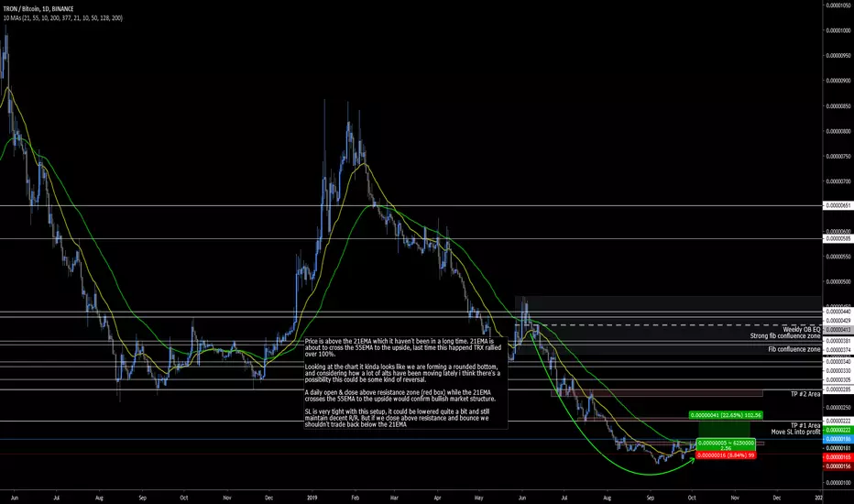Click the 0.00000305 price tag
This screenshot has height=504, width=854.
pyautogui.click(x=838, y=379)
